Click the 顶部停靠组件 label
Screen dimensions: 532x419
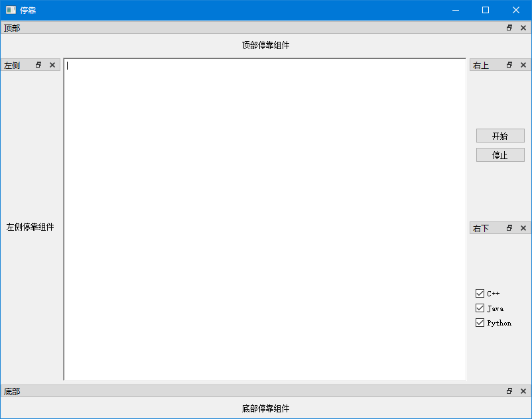[x=265, y=45]
